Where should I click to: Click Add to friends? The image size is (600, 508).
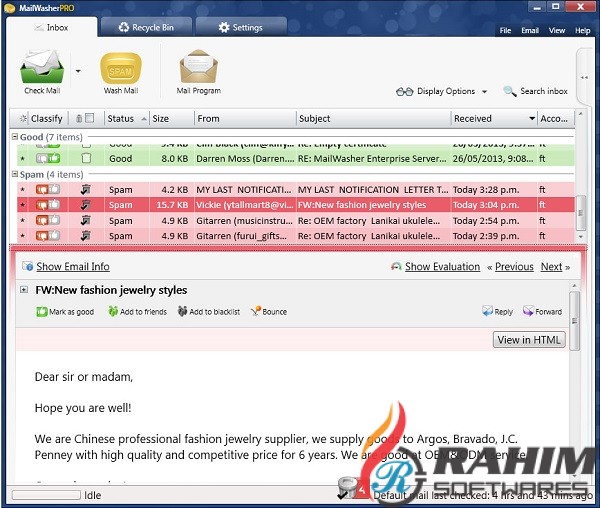pos(138,312)
